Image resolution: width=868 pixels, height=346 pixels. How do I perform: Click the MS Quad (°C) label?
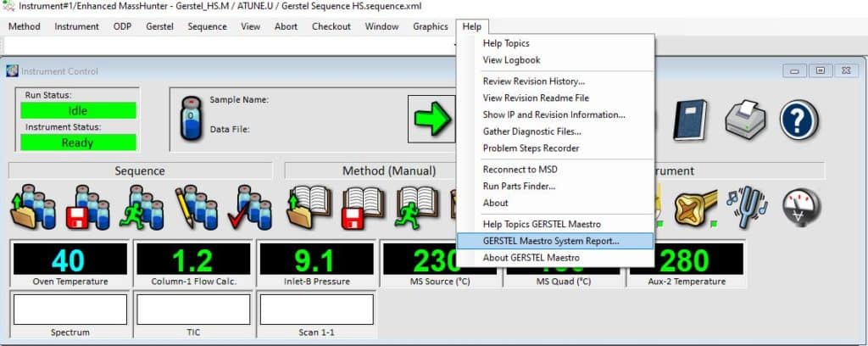pos(564,282)
